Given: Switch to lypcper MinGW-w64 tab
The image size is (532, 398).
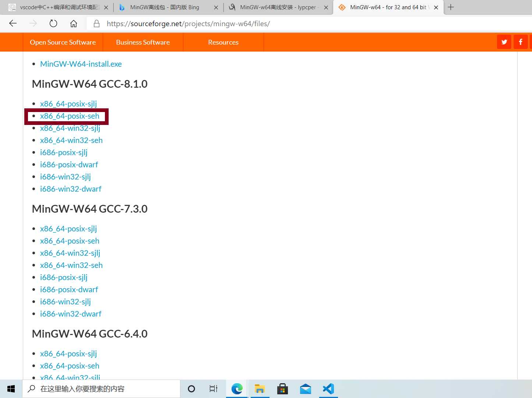Looking at the screenshot, I should [x=278, y=7].
